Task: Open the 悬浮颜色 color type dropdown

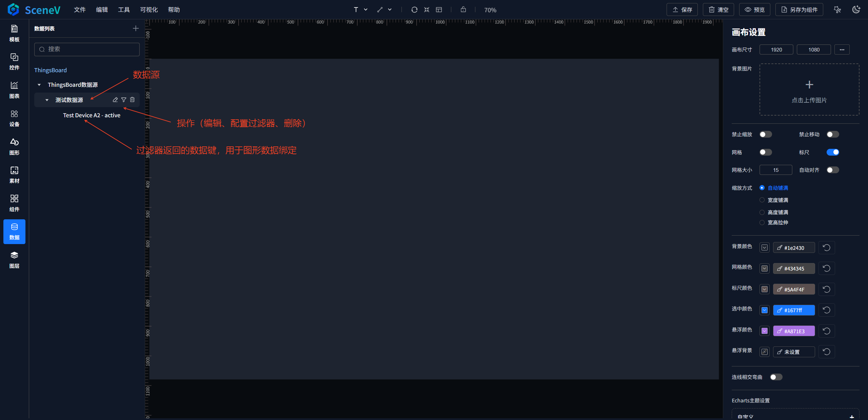Action: 765,331
